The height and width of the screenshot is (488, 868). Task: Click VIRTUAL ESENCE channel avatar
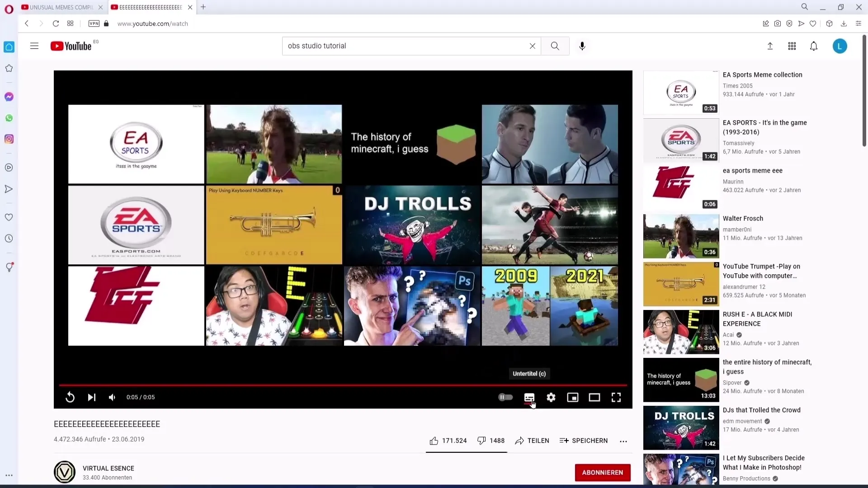[x=65, y=472]
